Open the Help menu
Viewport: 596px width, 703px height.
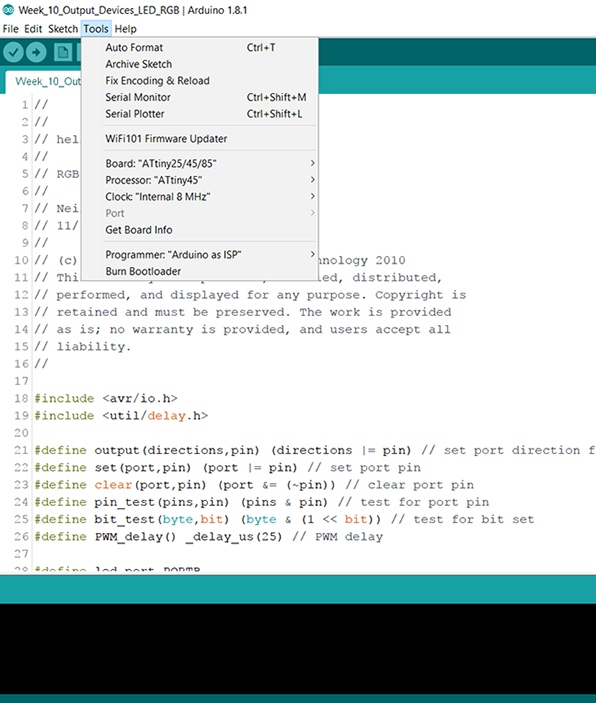point(125,29)
